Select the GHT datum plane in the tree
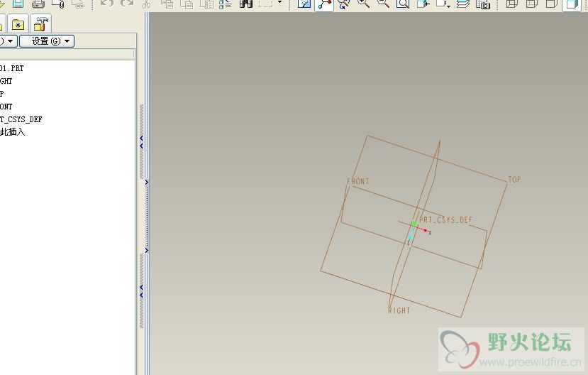Image resolution: width=588 pixels, height=375 pixels. (x=6, y=81)
